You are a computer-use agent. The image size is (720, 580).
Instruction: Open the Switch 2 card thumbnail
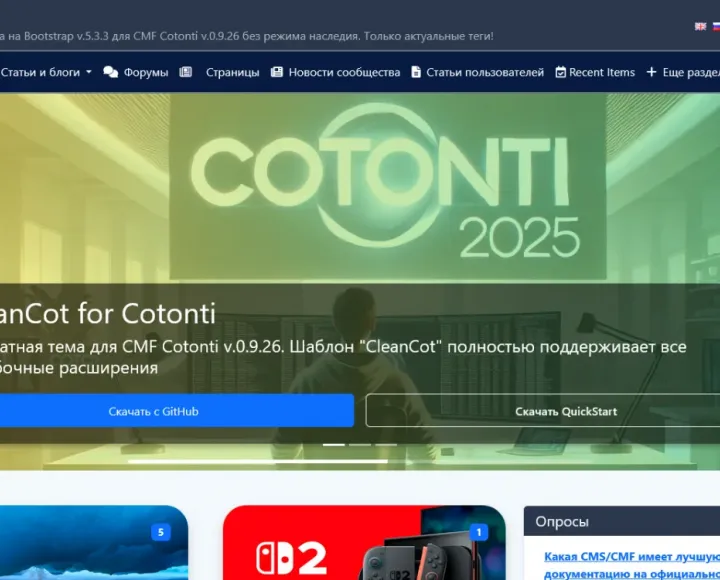pos(364,543)
